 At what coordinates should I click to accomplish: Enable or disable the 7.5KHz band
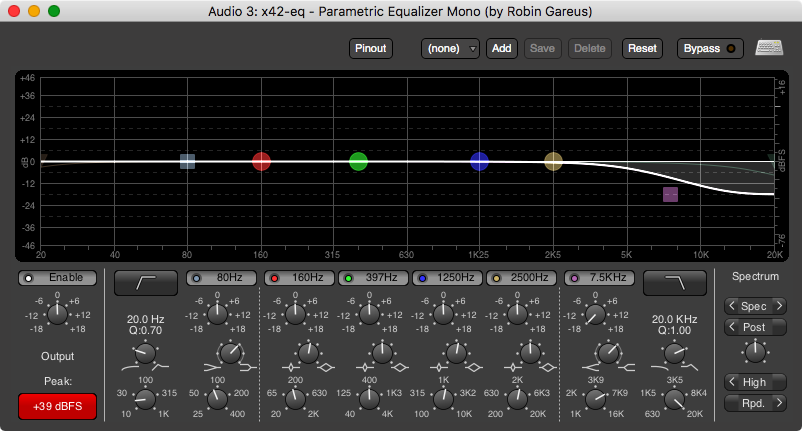[x=600, y=277]
